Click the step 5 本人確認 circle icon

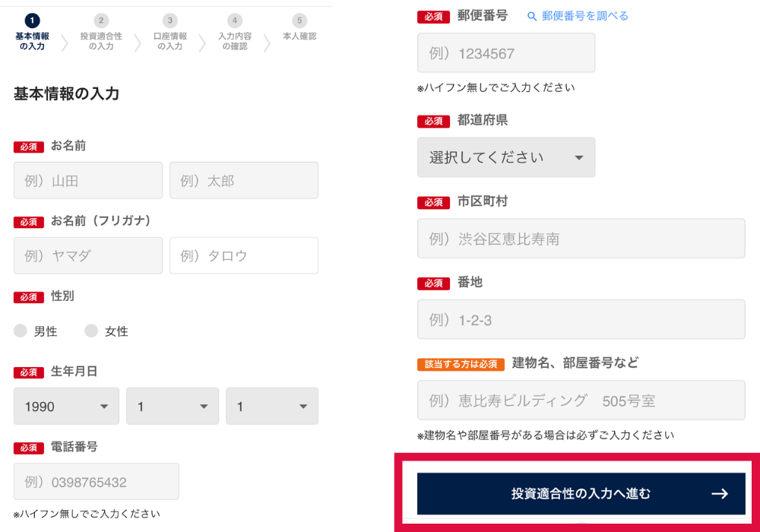tap(299, 21)
